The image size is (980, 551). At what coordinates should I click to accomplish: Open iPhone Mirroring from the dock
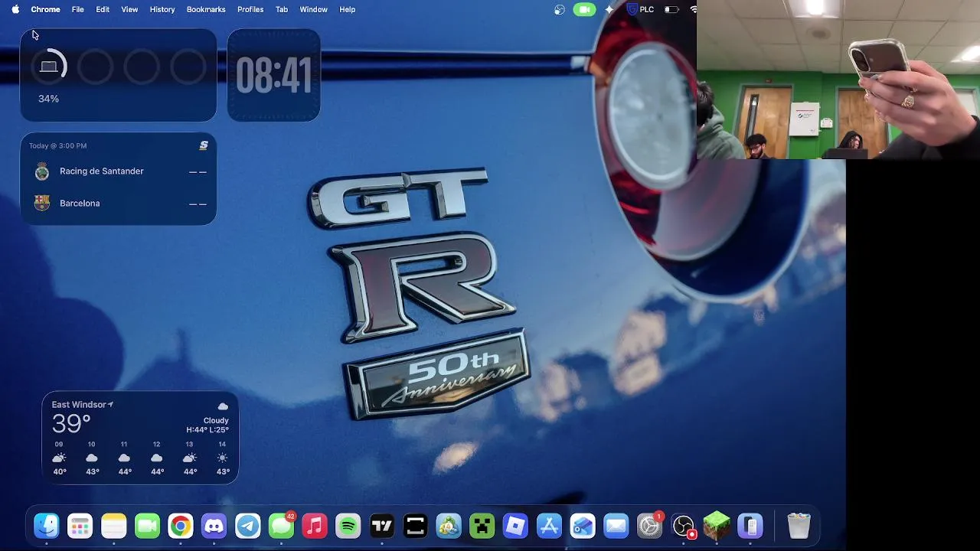[750, 526]
